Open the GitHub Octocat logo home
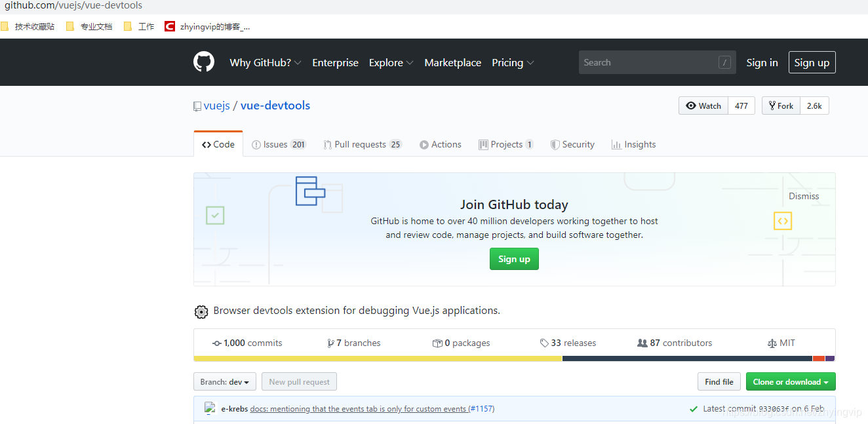Viewport: 868px width, 424px height. click(204, 62)
